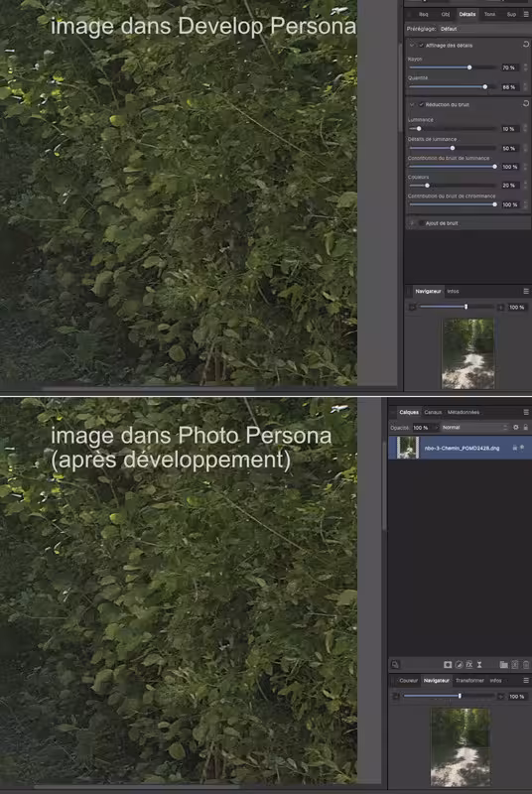Click the adjustment layer icon
The width and height of the screenshot is (532, 794).
459,664
